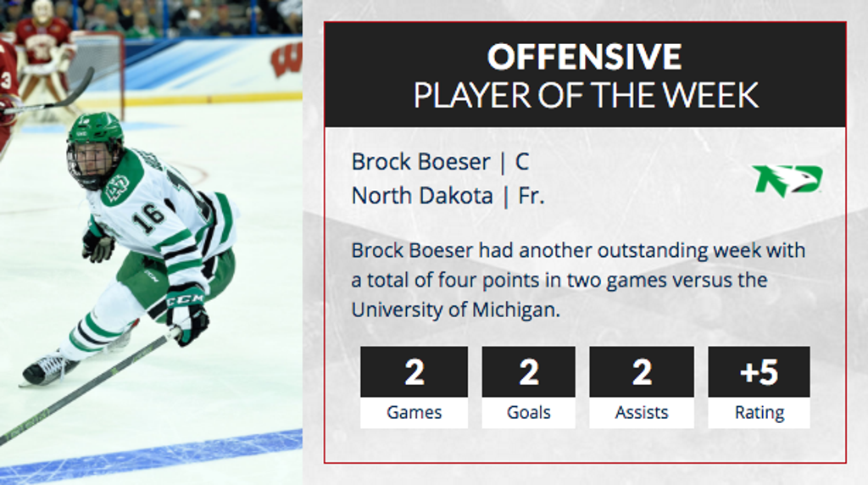Click the number 16 on the jersey
The width and height of the screenshot is (868, 485).
[148, 218]
